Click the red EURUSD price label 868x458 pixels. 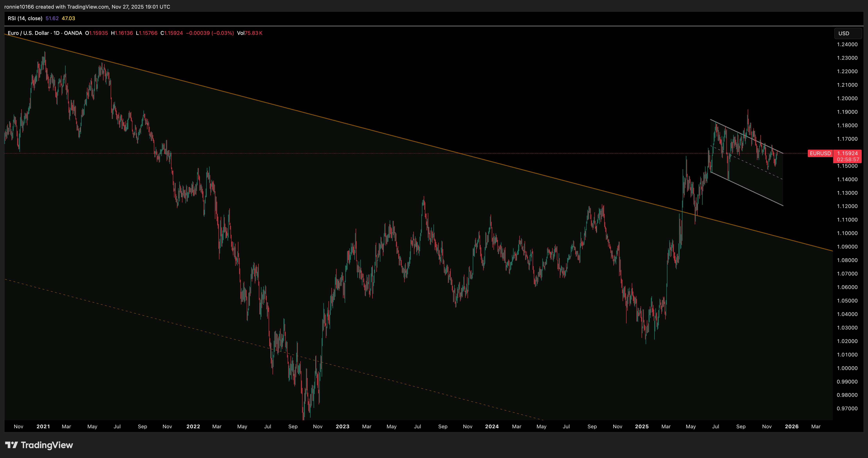[x=820, y=153]
